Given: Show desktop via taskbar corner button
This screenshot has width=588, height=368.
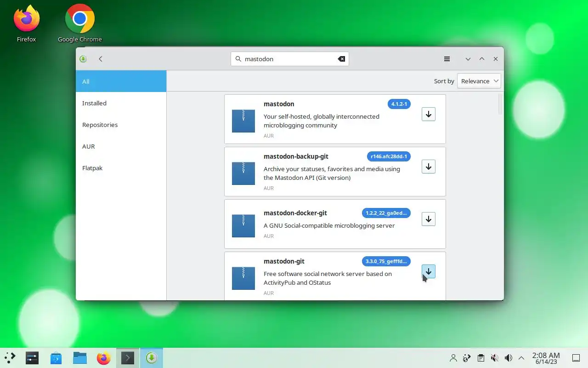Looking at the screenshot, I should [576, 358].
